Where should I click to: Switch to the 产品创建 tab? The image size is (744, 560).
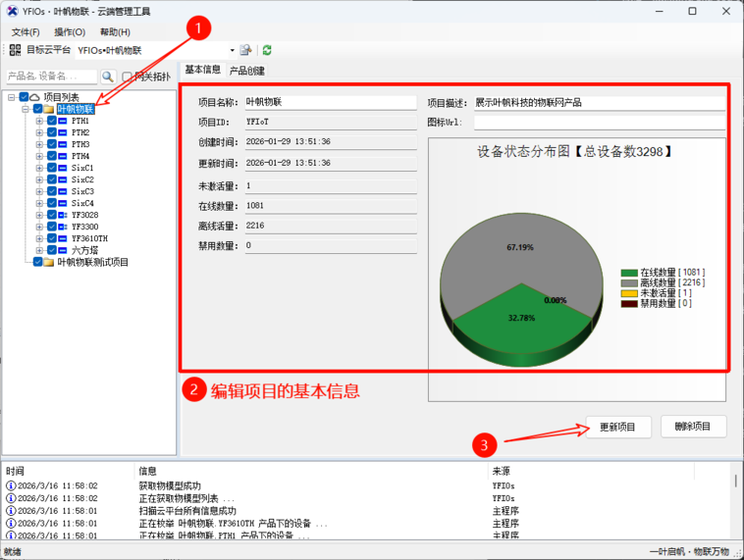[247, 71]
